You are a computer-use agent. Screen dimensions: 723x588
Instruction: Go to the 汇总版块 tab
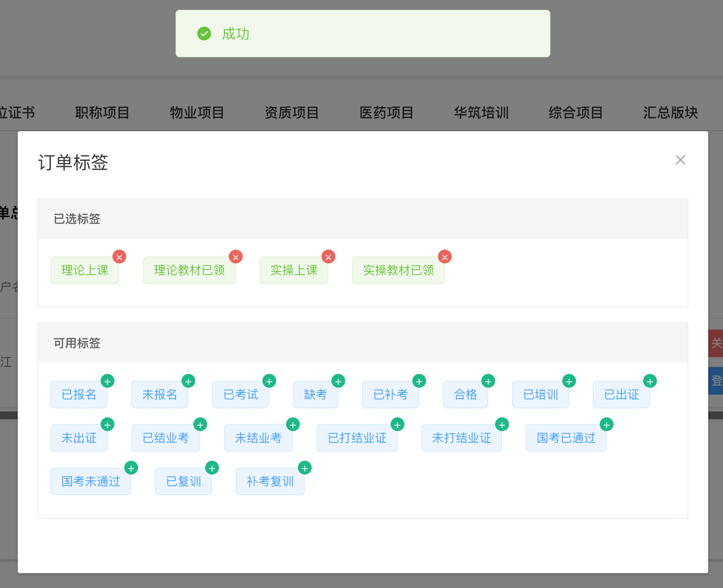point(670,112)
